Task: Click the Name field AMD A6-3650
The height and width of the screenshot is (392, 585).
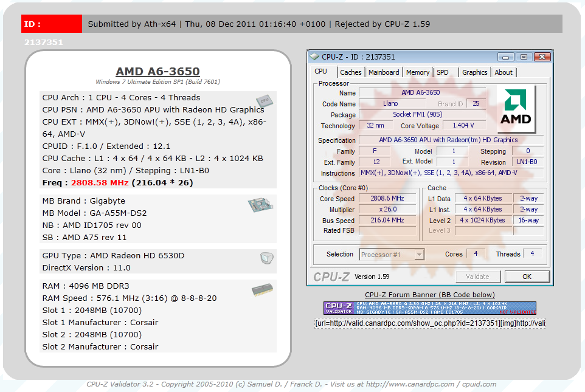Action: tap(421, 92)
